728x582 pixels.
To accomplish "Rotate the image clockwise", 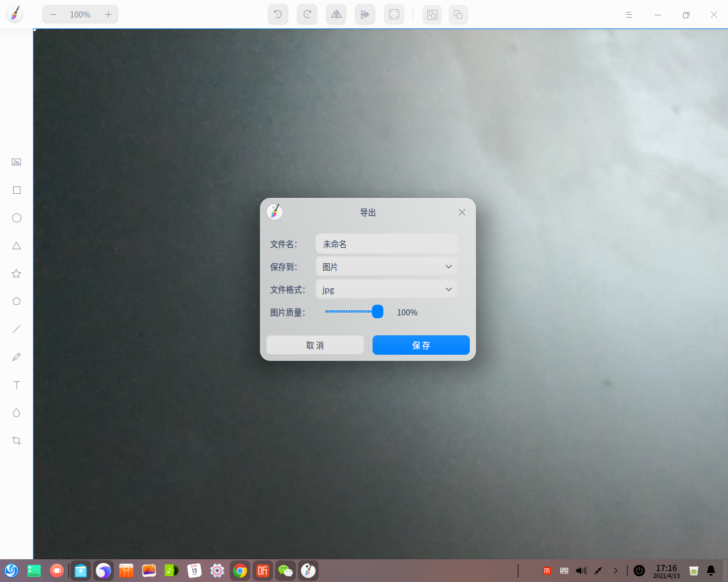I will 307,14.
